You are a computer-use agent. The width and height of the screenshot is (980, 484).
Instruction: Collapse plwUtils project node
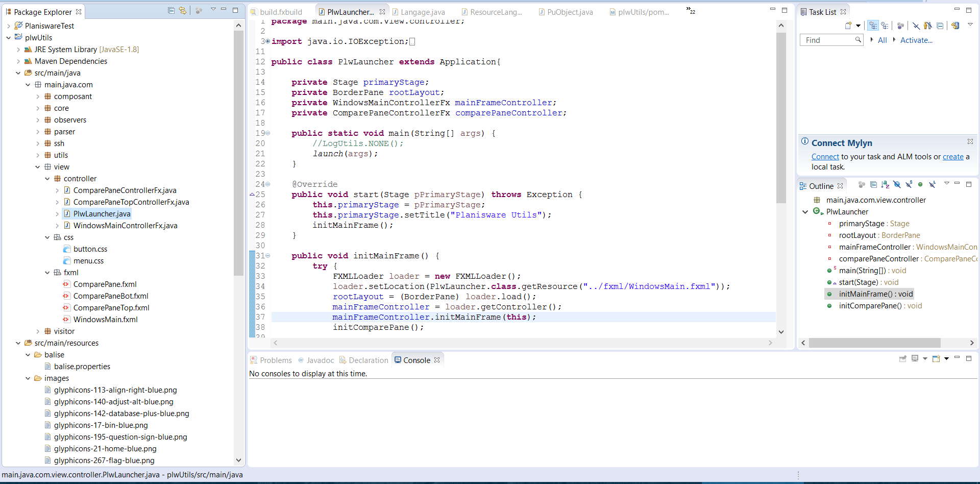tap(8, 38)
